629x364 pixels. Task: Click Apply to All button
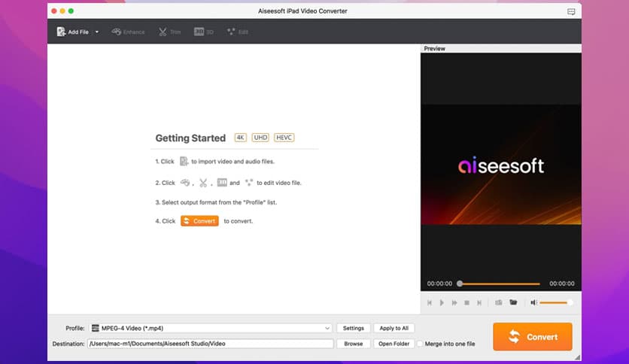[x=394, y=328]
